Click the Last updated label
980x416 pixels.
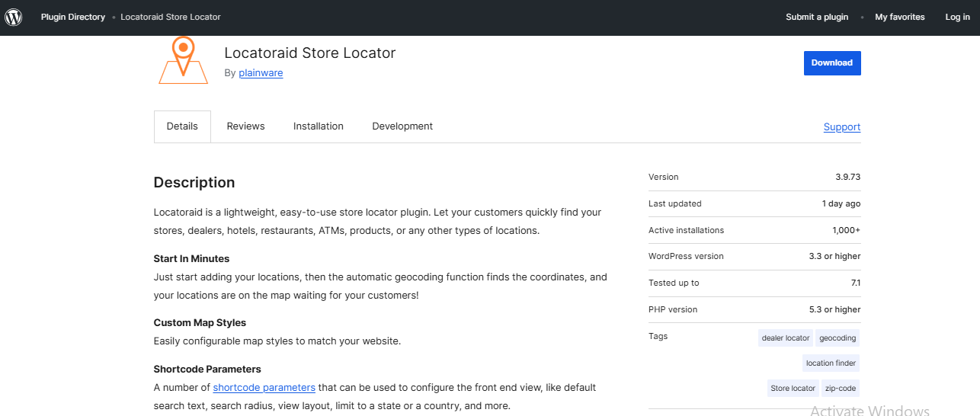point(675,203)
